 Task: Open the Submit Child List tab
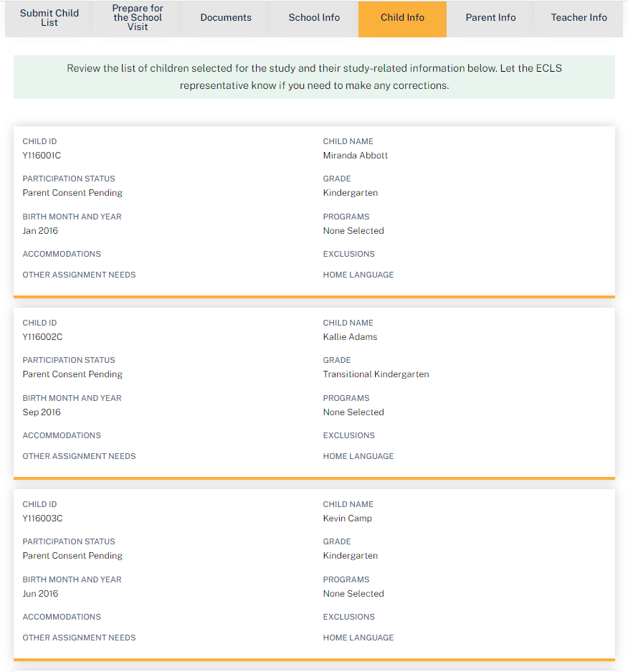pos(49,18)
